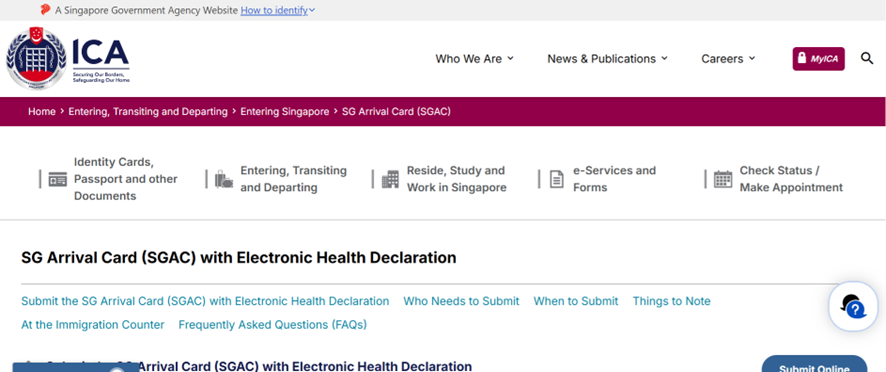Open Entering, Transiting and Departing breadcrumb
The width and height of the screenshot is (886, 372).
click(x=148, y=111)
